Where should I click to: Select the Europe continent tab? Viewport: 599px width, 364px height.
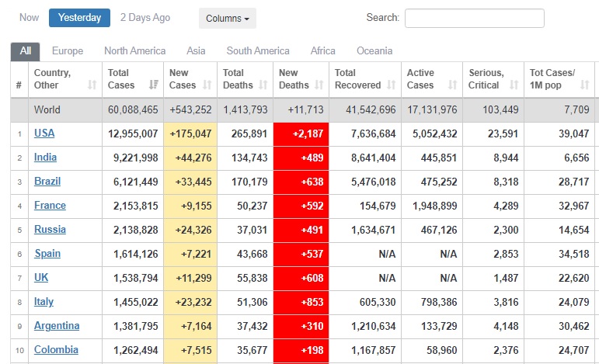click(x=68, y=51)
